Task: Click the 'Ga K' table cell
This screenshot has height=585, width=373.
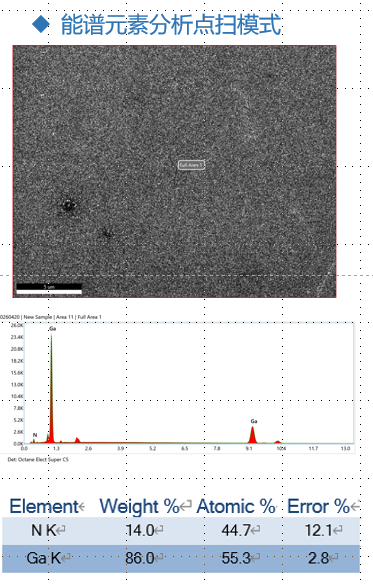Action: 44,558
